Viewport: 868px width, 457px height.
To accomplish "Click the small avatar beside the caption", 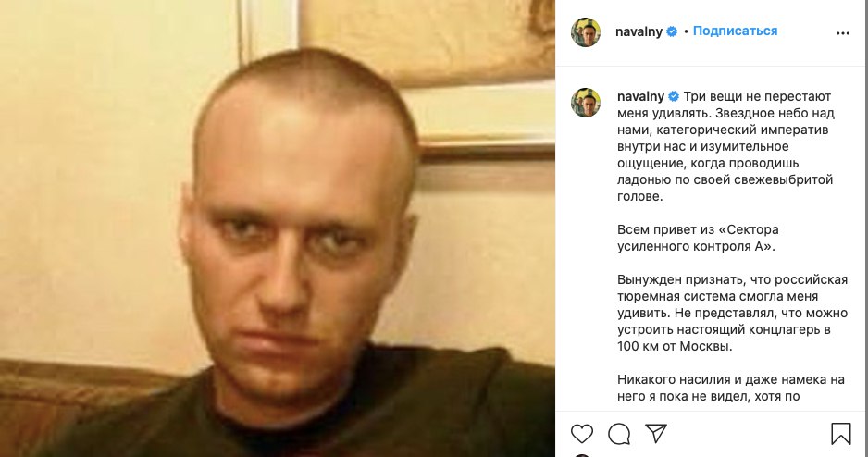I will (x=586, y=103).
